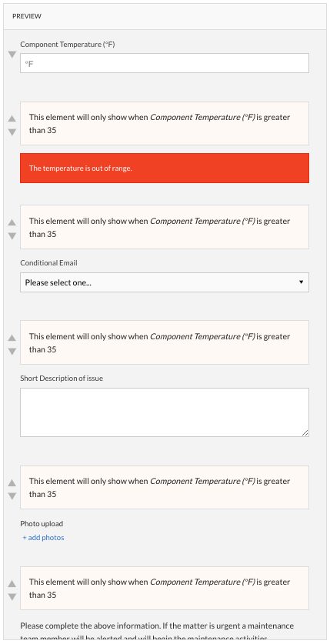Move the Photo upload element down
Image resolution: width=330 pixels, height=644 pixels.
pyautogui.click(x=12, y=496)
